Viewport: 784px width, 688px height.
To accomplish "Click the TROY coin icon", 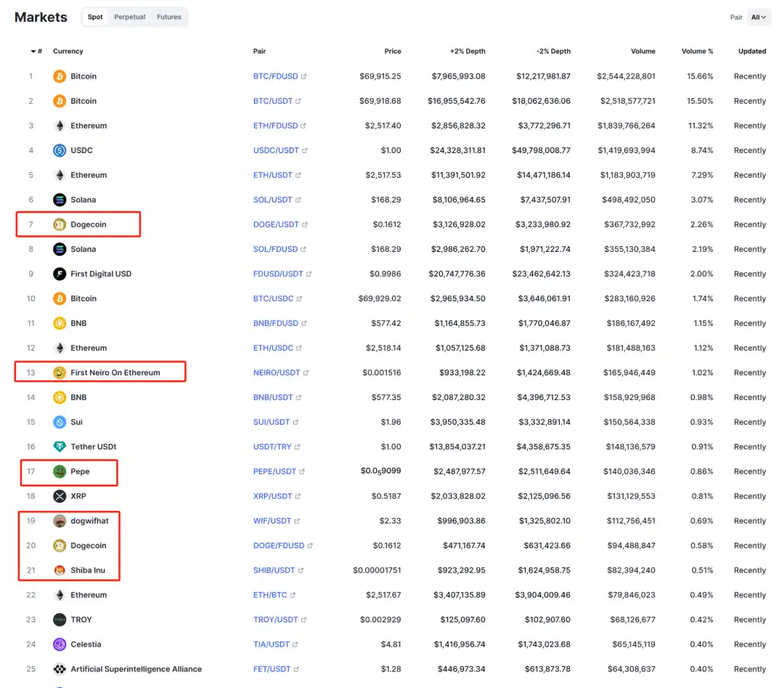I will click(60, 620).
